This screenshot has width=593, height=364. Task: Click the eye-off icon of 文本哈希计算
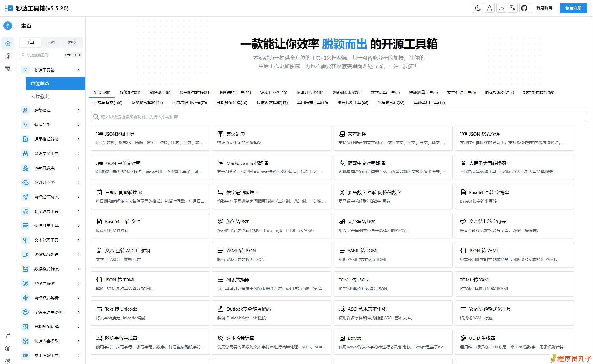point(221,338)
